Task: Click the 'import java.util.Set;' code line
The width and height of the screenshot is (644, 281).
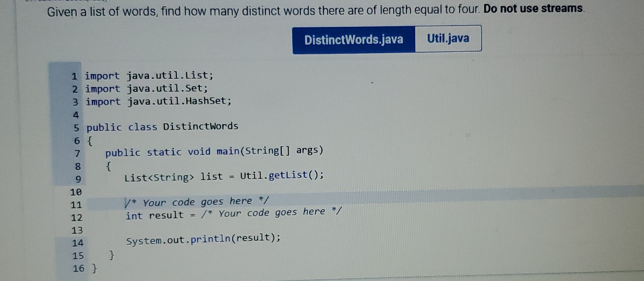Action: pyautogui.click(x=146, y=88)
